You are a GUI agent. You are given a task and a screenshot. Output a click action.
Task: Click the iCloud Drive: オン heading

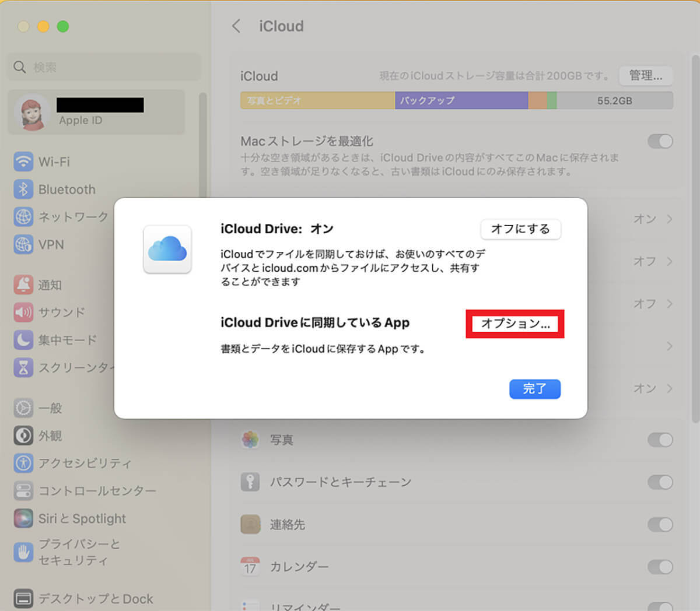tap(277, 229)
